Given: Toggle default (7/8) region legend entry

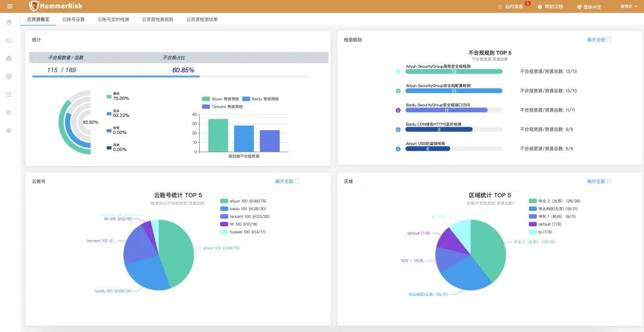Looking at the screenshot, I should tap(544, 224).
